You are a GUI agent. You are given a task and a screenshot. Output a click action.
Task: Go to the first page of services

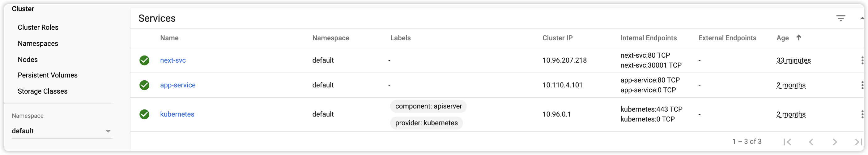(x=787, y=142)
